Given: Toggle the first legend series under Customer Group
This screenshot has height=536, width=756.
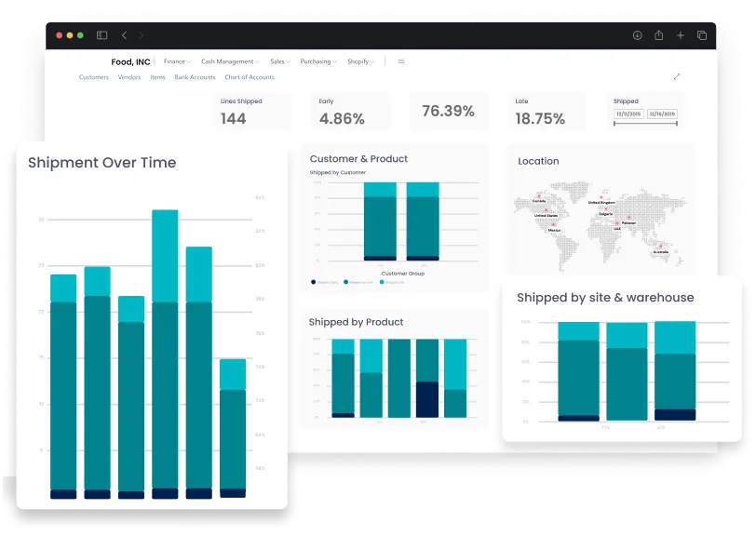Looking at the screenshot, I should (x=312, y=280).
